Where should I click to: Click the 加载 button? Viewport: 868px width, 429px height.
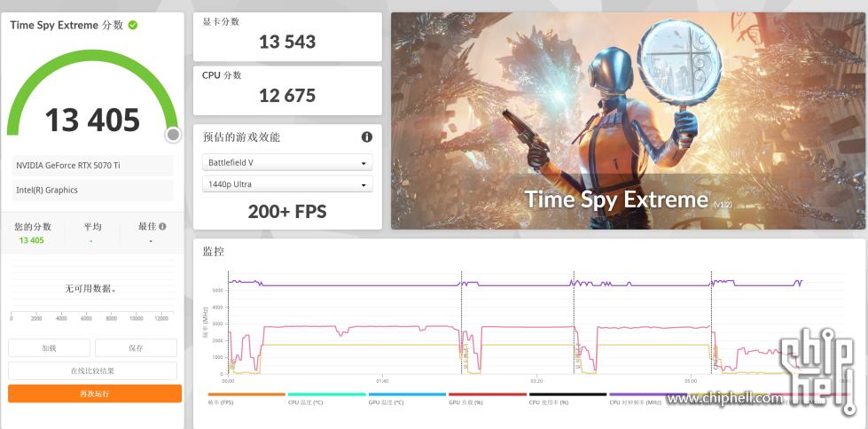50,348
